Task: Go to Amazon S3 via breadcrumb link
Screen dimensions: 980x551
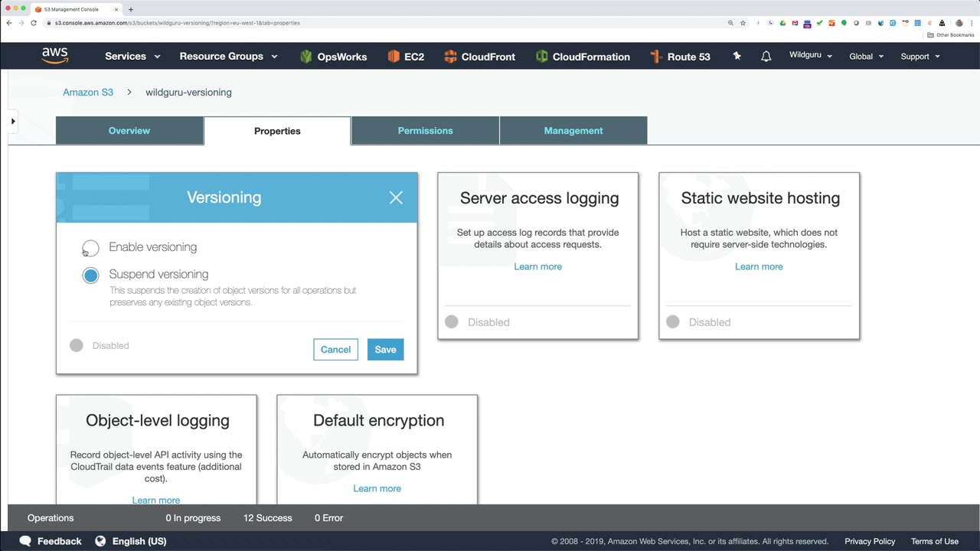Action: [88, 93]
